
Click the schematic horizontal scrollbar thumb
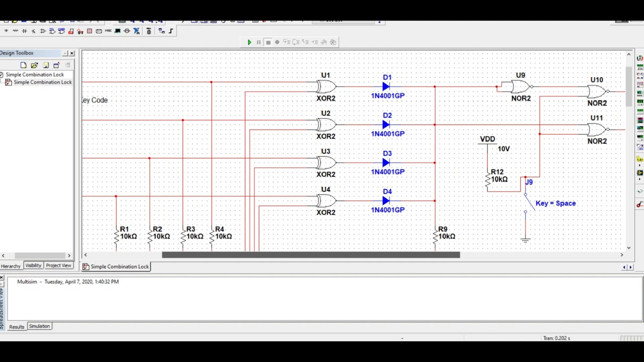tap(311, 255)
